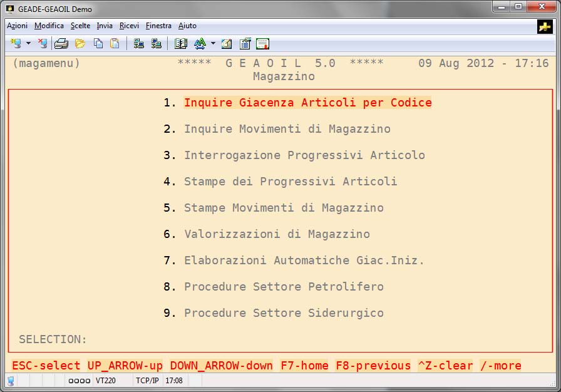Click the printer icon in toolbar

click(61, 43)
